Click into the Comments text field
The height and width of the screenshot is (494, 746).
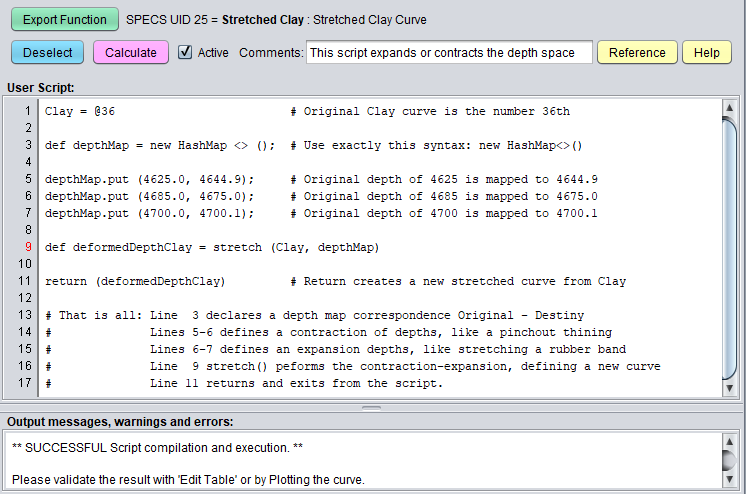[x=448, y=52]
